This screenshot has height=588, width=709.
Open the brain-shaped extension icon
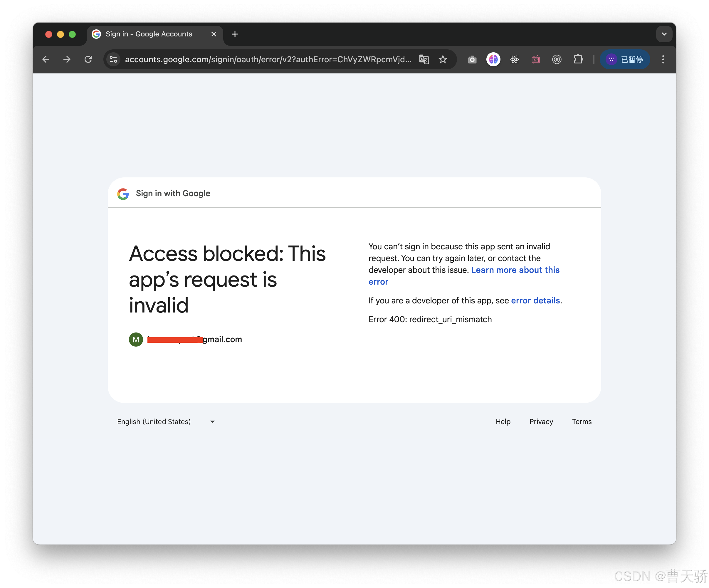pos(493,59)
